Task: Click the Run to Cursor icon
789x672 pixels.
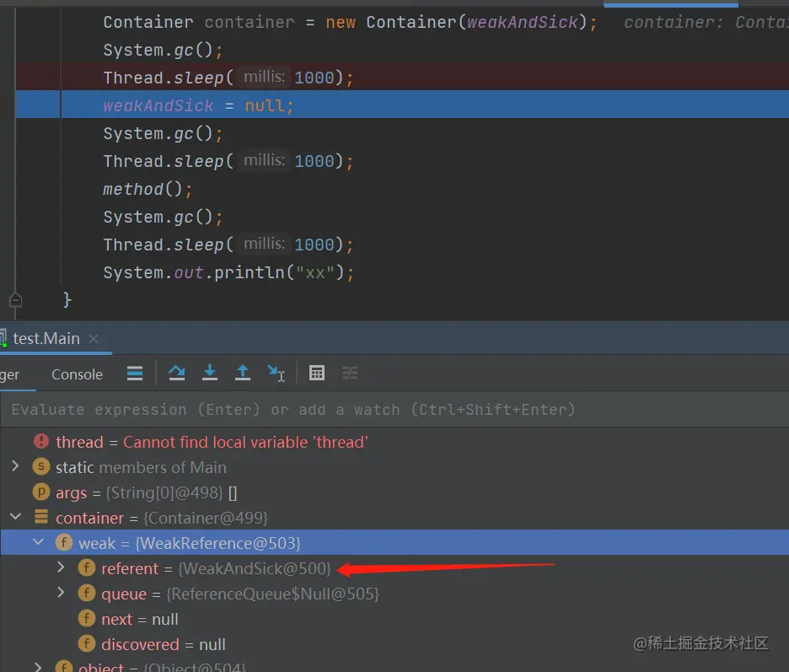Action: pos(276,373)
